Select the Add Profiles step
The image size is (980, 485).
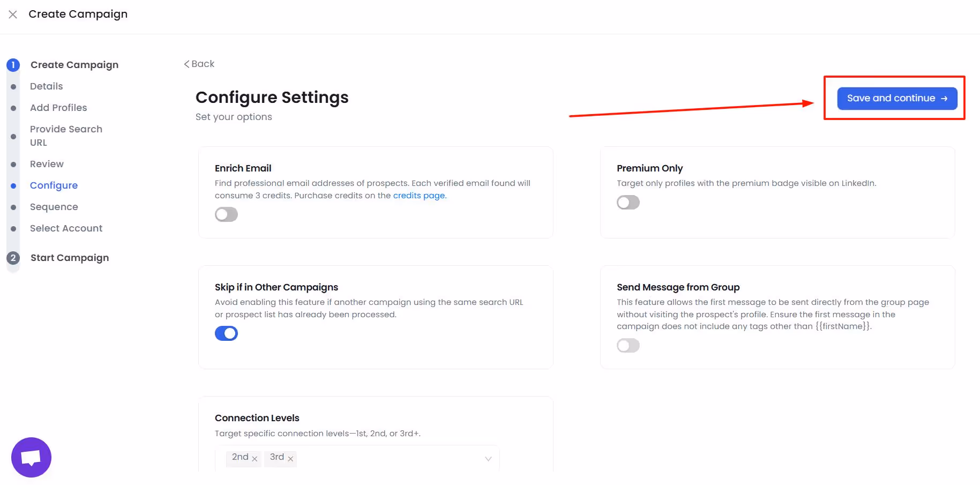pyautogui.click(x=58, y=108)
